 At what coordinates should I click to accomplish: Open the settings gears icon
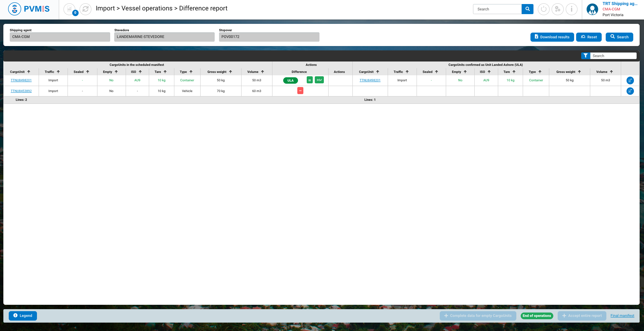click(x=557, y=9)
